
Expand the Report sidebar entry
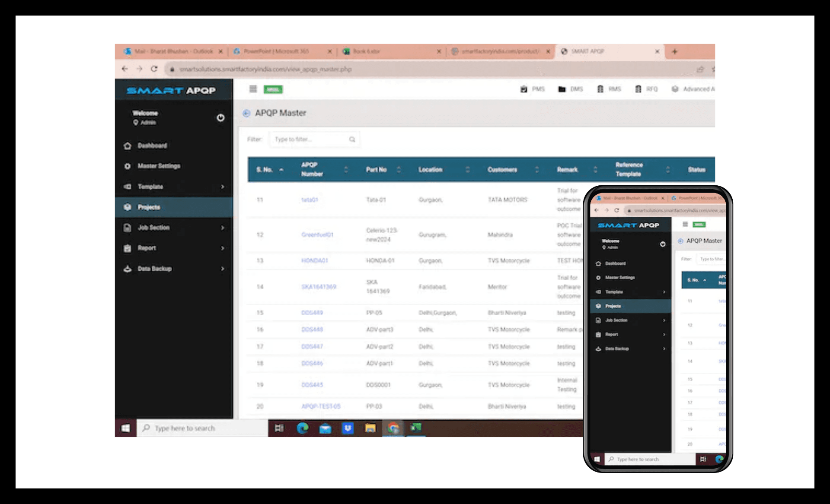coord(147,248)
